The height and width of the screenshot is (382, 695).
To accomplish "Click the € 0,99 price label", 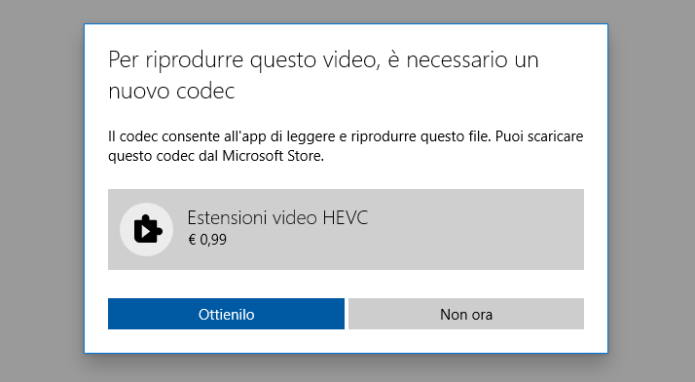I will [x=207, y=240].
